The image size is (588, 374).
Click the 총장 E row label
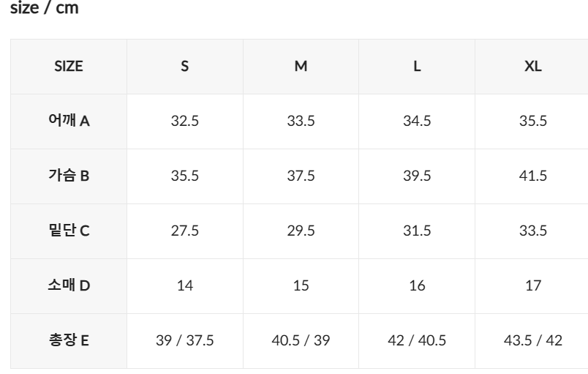tap(69, 340)
